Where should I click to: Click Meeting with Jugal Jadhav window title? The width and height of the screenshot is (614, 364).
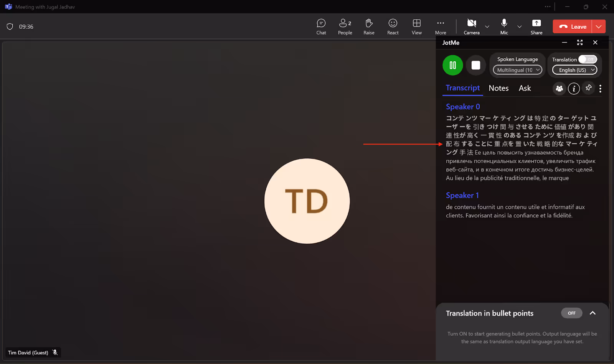pyautogui.click(x=45, y=7)
